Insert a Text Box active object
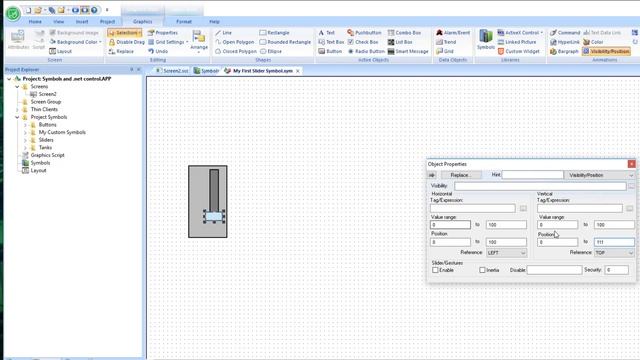 tap(331, 42)
